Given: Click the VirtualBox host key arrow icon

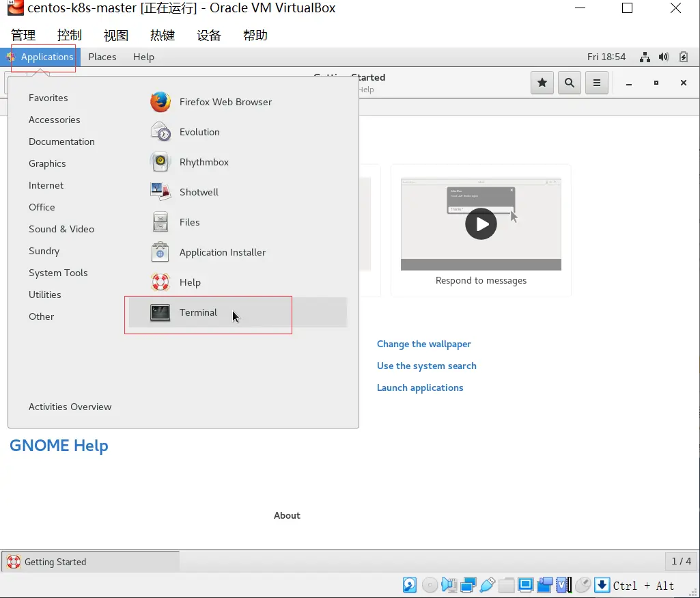Looking at the screenshot, I should pos(602,585).
